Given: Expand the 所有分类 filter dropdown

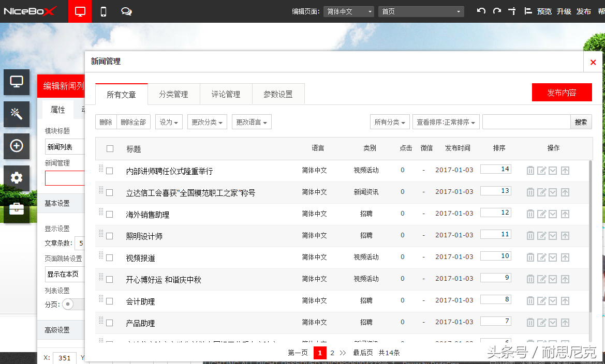Looking at the screenshot, I should click(x=390, y=122).
